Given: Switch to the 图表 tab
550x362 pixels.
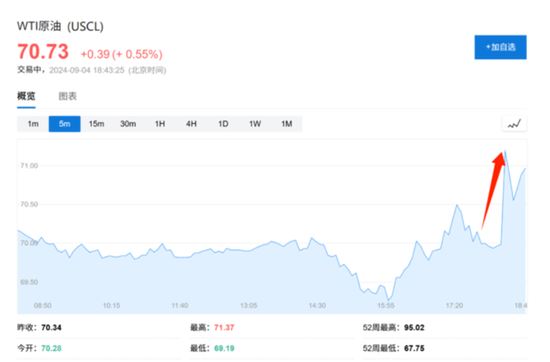Looking at the screenshot, I should 68,96.
